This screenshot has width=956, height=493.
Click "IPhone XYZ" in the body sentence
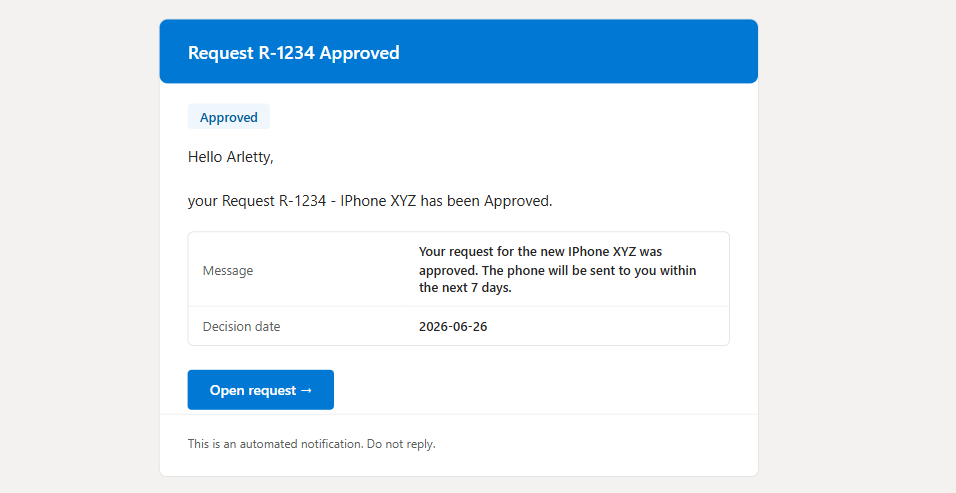(378, 201)
